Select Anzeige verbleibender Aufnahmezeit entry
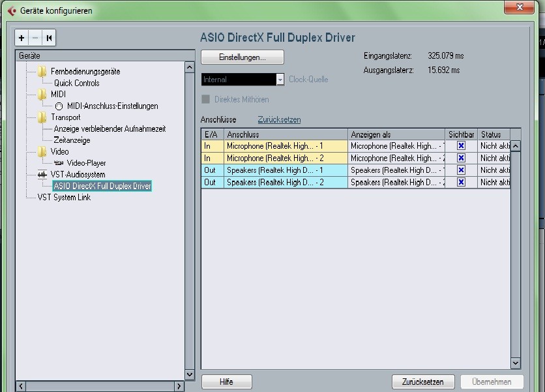 pyautogui.click(x=110, y=129)
